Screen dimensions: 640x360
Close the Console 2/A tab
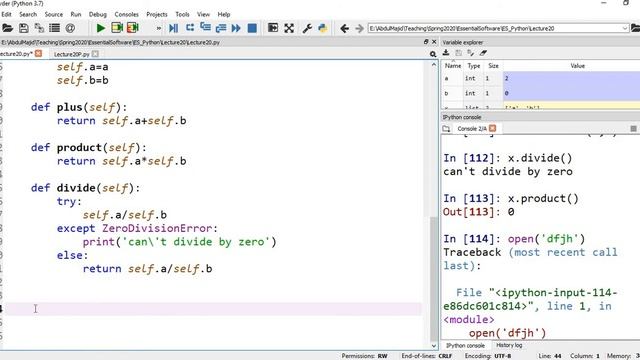pos(493,128)
